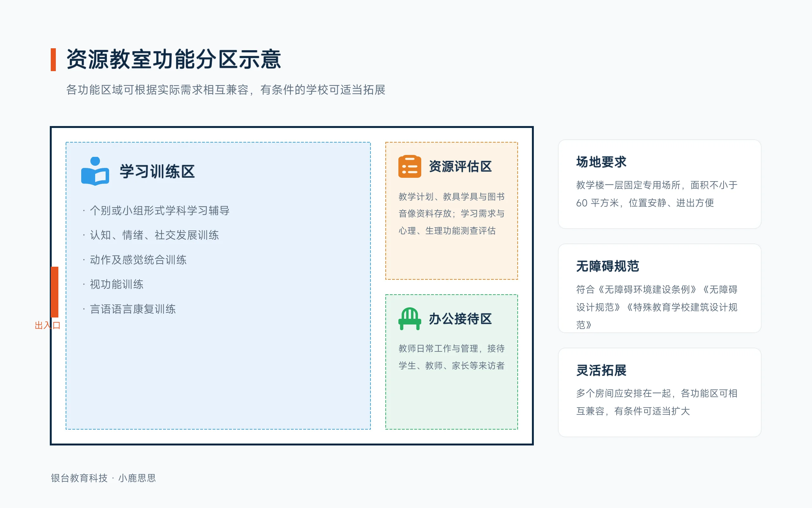Open the 灵活拓展 card heading
Screen dimensions: 812x508
tap(601, 370)
